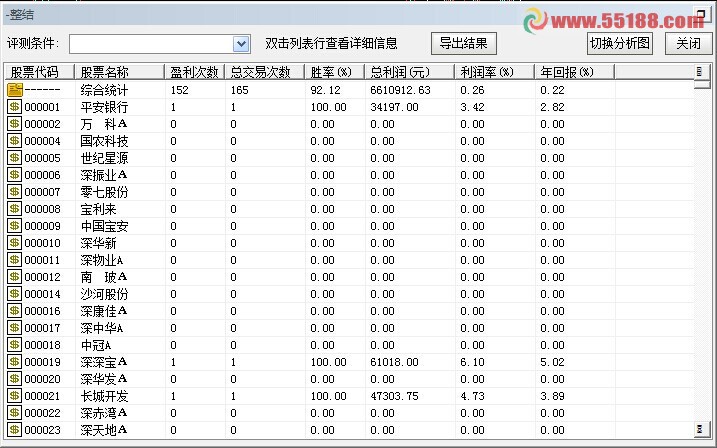The width and height of the screenshot is (717, 448).
Task: Click the win rate value 92.12
Action: tap(325, 90)
